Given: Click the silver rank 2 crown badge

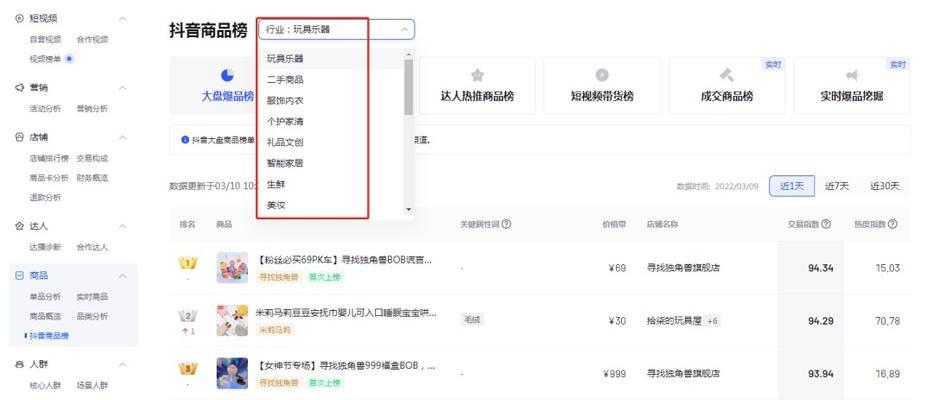Looking at the screenshot, I should coord(188,316).
